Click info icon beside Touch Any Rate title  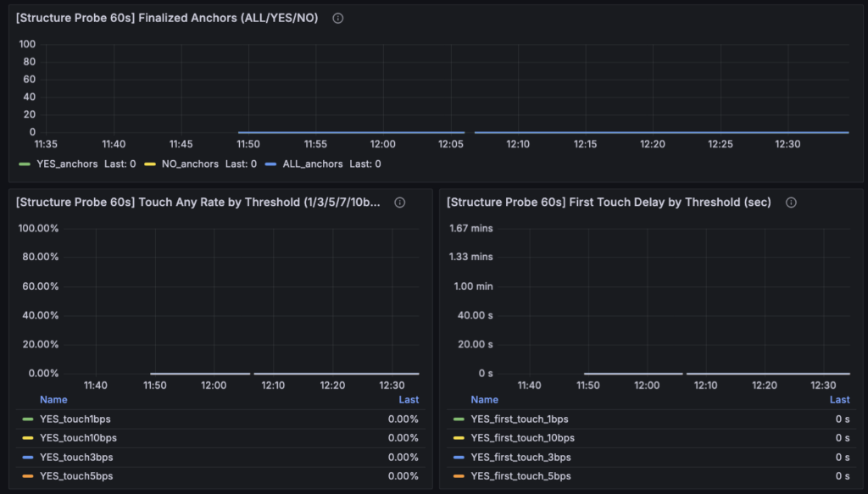click(400, 203)
